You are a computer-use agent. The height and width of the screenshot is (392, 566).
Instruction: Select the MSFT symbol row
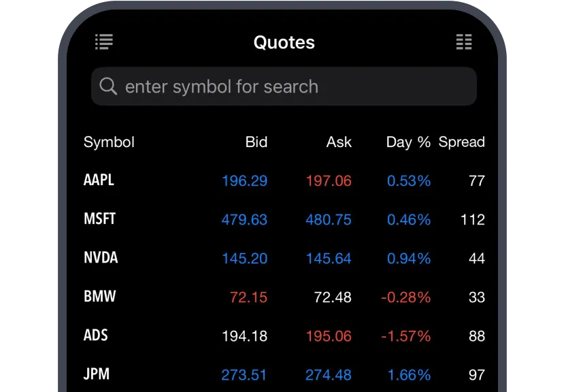[99, 219]
